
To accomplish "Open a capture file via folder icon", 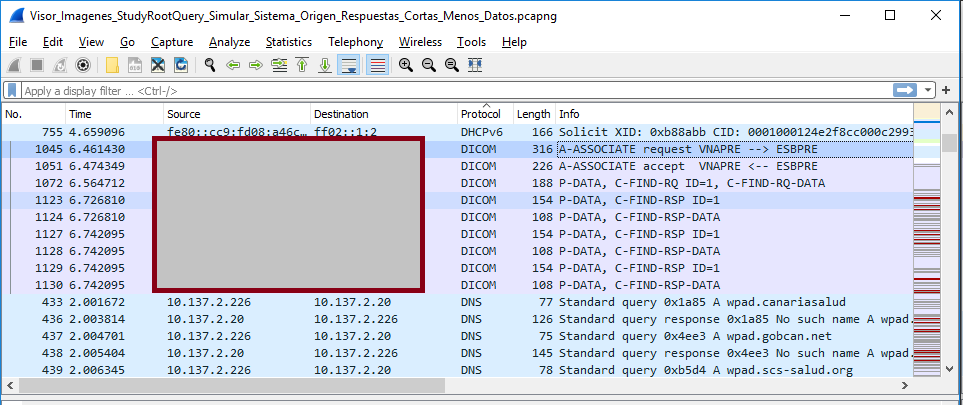I will [112, 65].
